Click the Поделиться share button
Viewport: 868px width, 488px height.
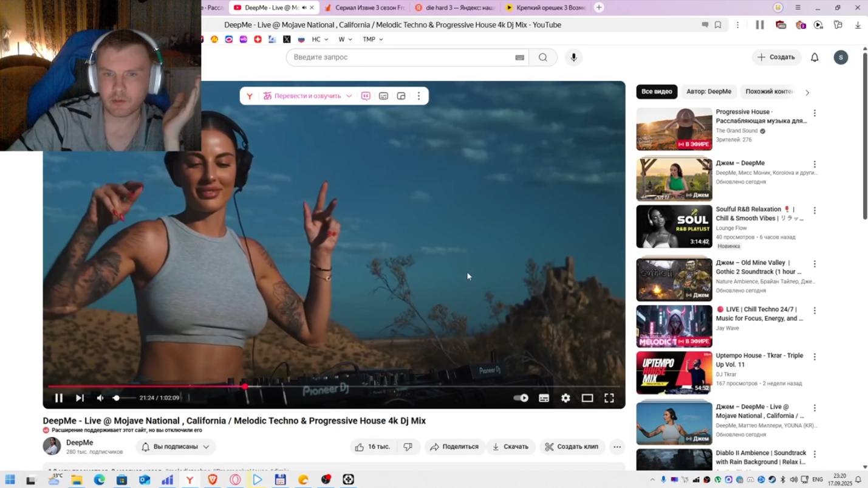coord(454,447)
